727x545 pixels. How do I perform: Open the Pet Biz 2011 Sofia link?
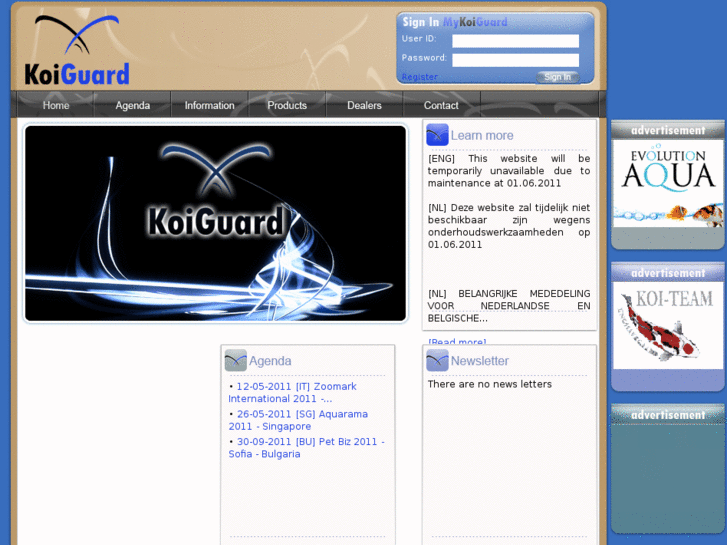(306, 448)
